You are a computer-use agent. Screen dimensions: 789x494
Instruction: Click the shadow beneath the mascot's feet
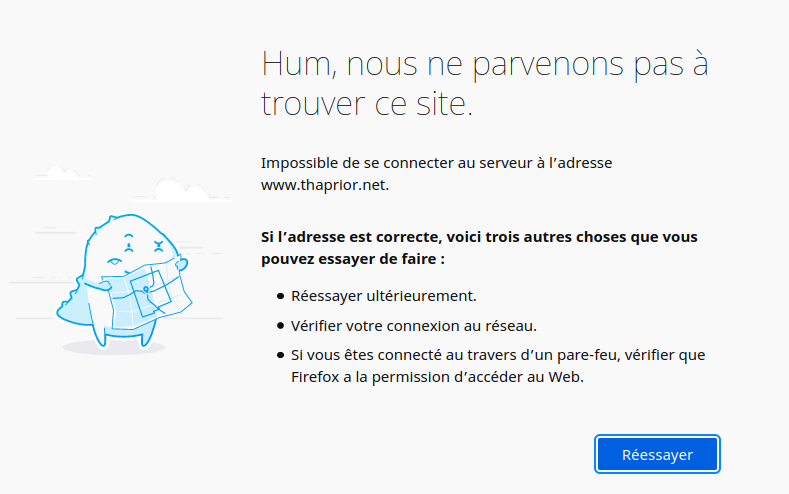tap(114, 347)
